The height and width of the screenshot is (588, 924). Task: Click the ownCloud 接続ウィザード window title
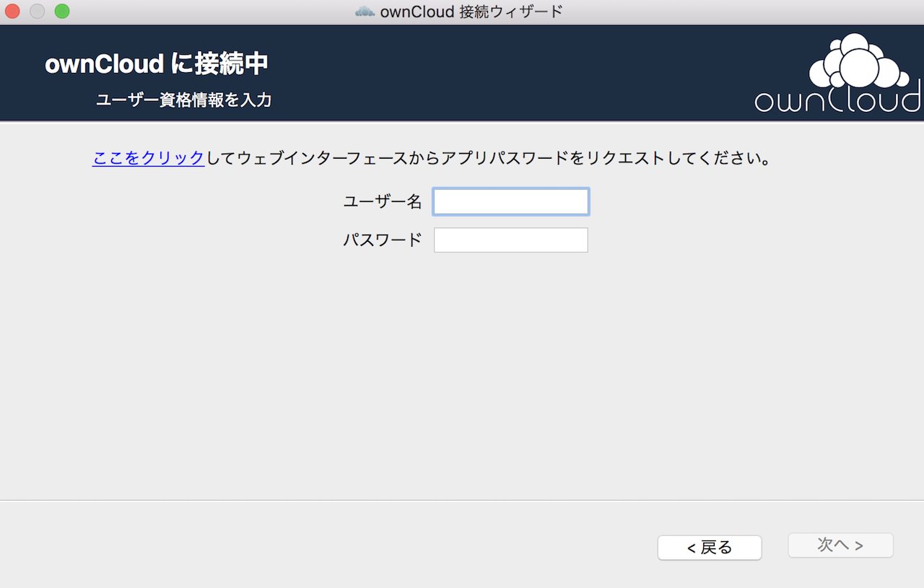click(x=471, y=12)
